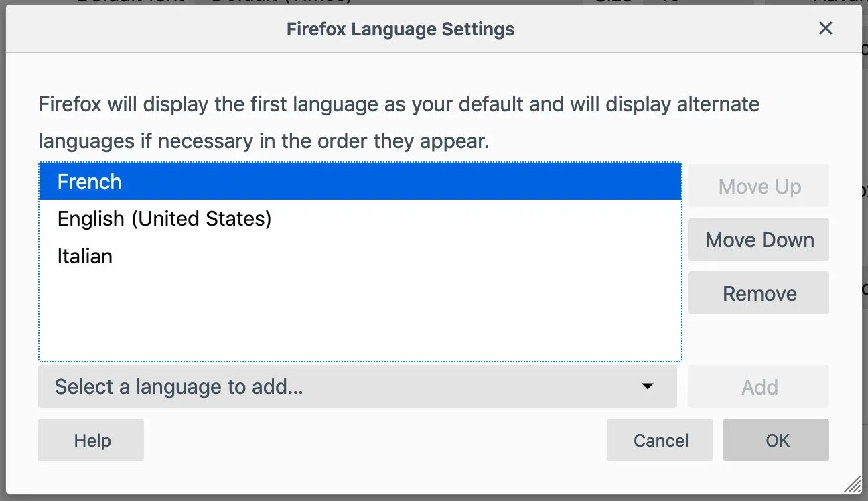Click the resize grip in the dialog corner
Viewport: 868px width, 501px height.
(x=852, y=484)
